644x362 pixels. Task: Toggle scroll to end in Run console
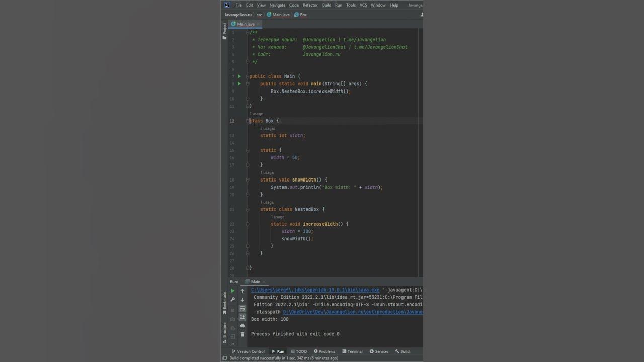(x=243, y=317)
